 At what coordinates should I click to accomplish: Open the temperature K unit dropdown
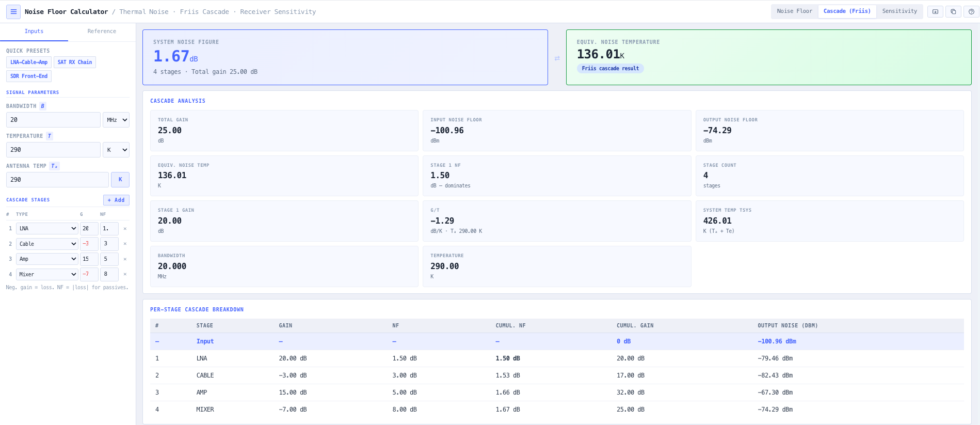tap(116, 150)
